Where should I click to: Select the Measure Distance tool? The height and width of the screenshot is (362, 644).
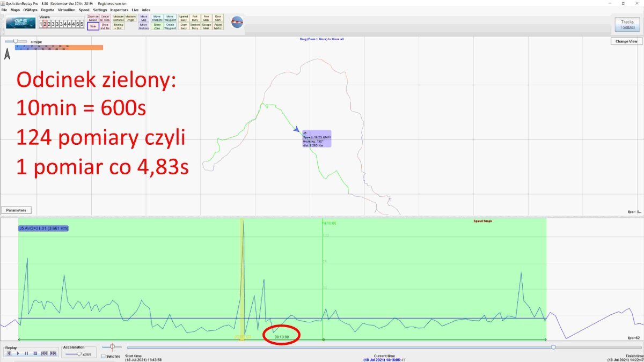pyautogui.click(x=118, y=19)
